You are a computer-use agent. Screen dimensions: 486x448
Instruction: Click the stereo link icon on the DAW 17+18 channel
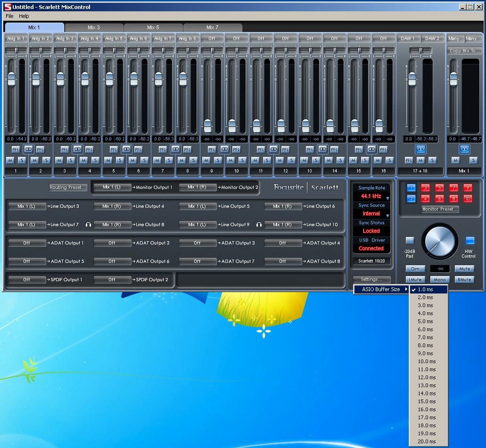coord(420,149)
